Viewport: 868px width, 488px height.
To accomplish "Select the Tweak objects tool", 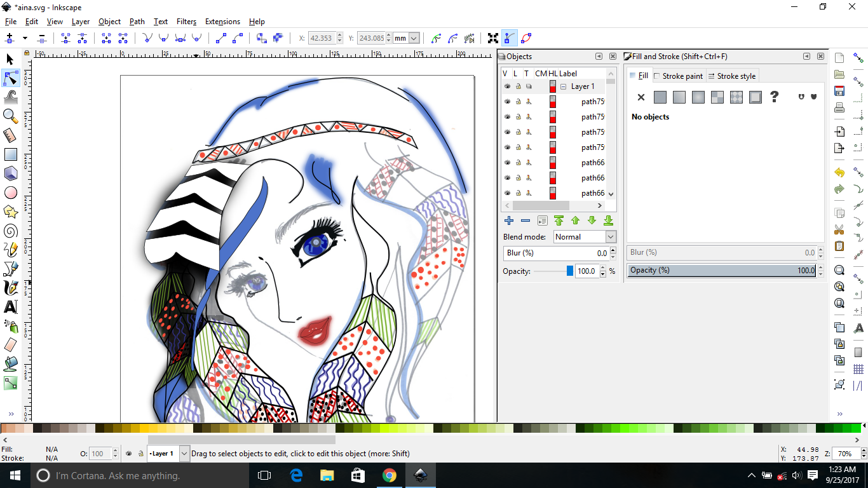I will (10, 97).
